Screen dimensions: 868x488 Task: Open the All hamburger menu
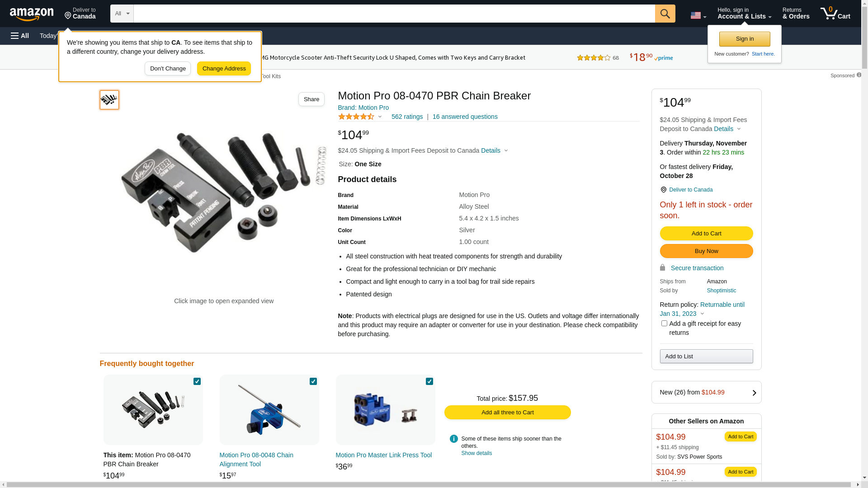[x=20, y=36]
